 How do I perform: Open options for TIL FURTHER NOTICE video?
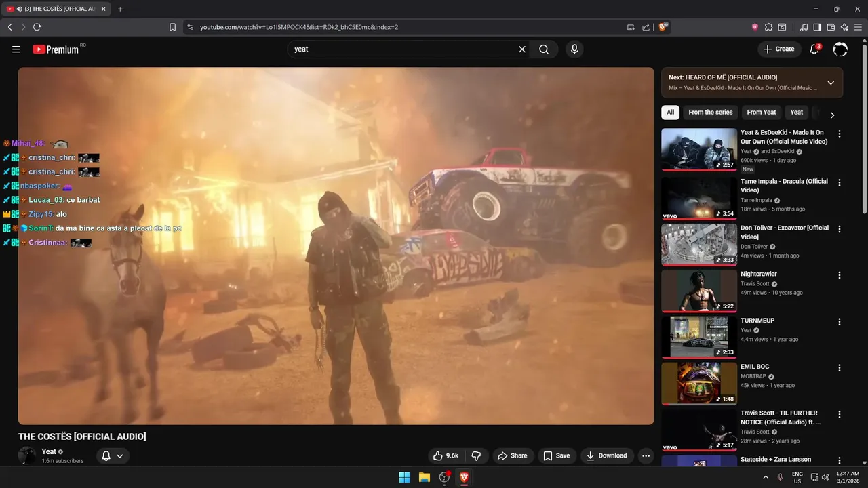pos(840,414)
